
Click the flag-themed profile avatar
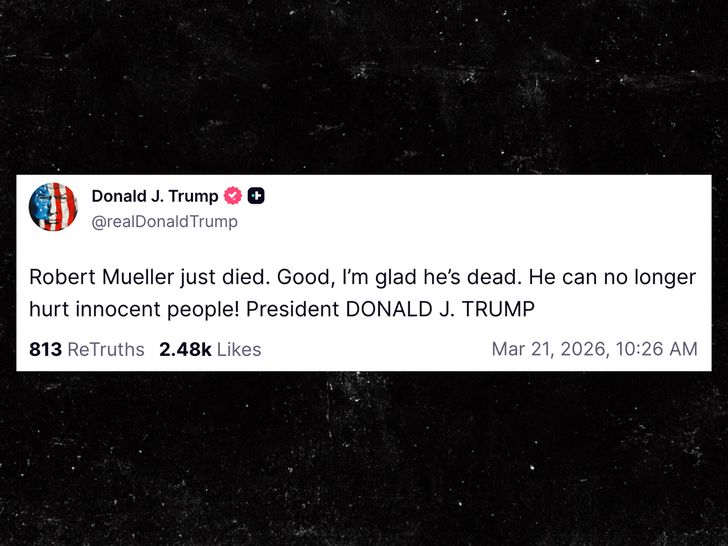coord(53,207)
